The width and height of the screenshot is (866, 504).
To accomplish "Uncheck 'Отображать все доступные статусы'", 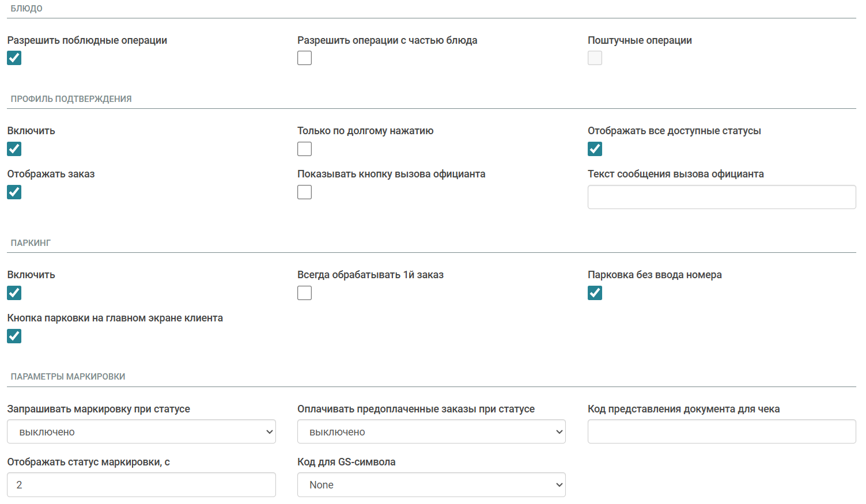I will point(595,149).
